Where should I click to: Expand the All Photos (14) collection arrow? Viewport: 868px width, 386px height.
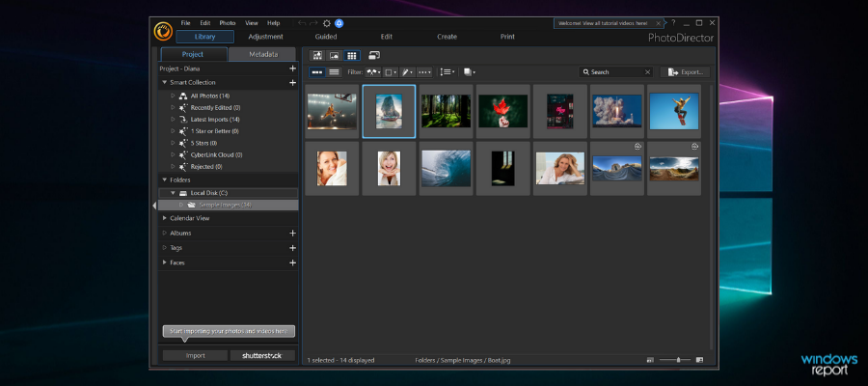[x=173, y=96]
